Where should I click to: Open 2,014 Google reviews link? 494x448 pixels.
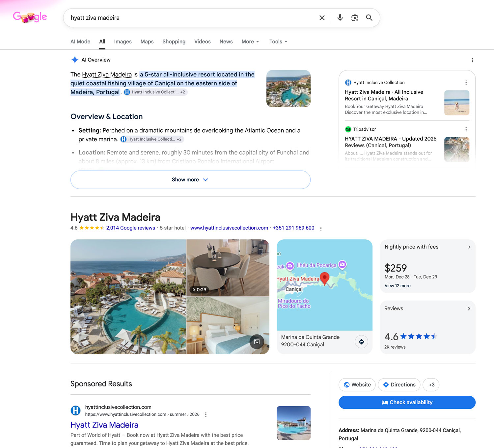[130, 228]
